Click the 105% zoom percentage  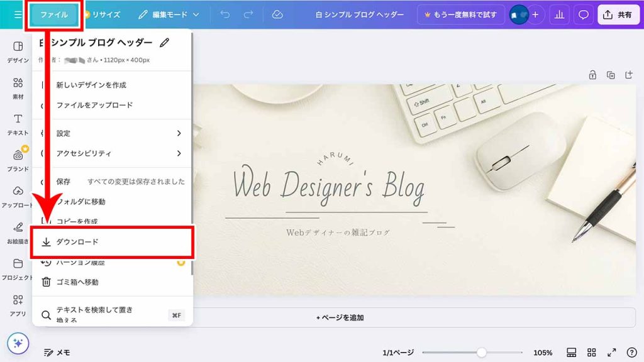click(x=543, y=353)
